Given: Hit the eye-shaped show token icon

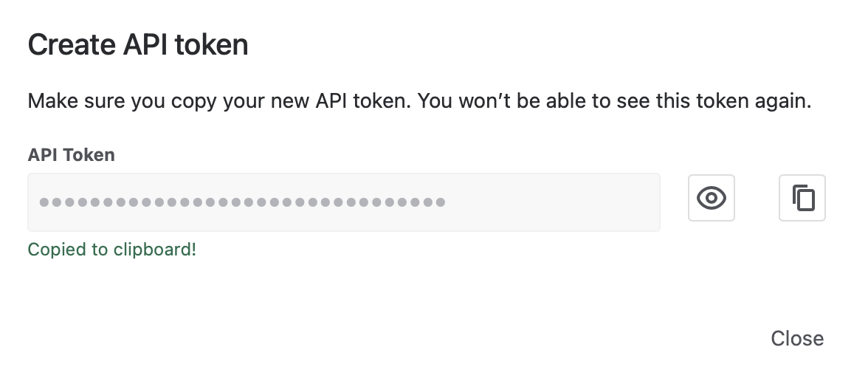Looking at the screenshot, I should tap(712, 198).
